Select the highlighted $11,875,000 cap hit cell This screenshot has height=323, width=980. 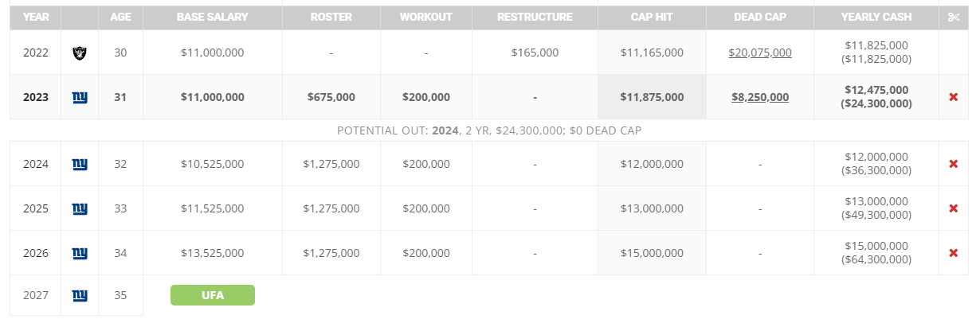pos(652,97)
